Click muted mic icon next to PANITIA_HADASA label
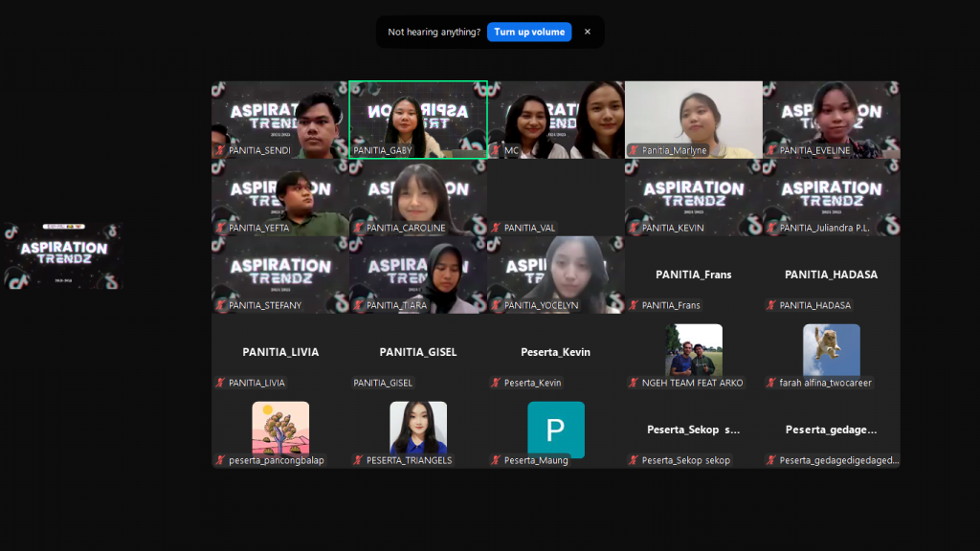 point(771,305)
